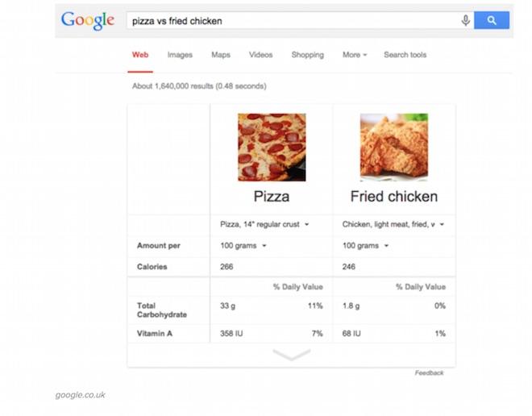Expand nutrition table with bottom chevron
This screenshot has width=532, height=416.
292,355
